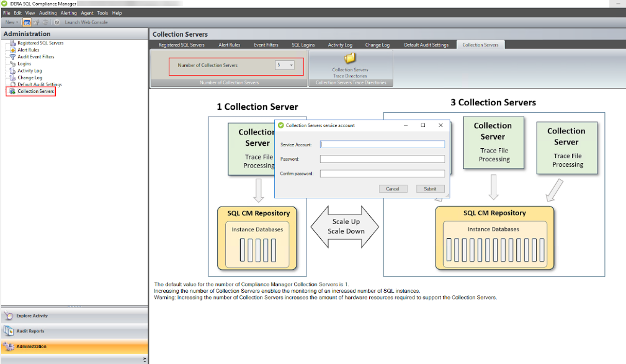The height and width of the screenshot is (364, 626).
Task: Open the Tools menu
Action: pos(102,13)
